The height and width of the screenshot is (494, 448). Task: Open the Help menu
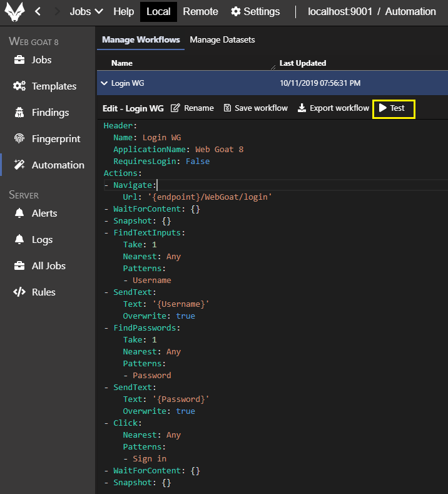coord(124,11)
